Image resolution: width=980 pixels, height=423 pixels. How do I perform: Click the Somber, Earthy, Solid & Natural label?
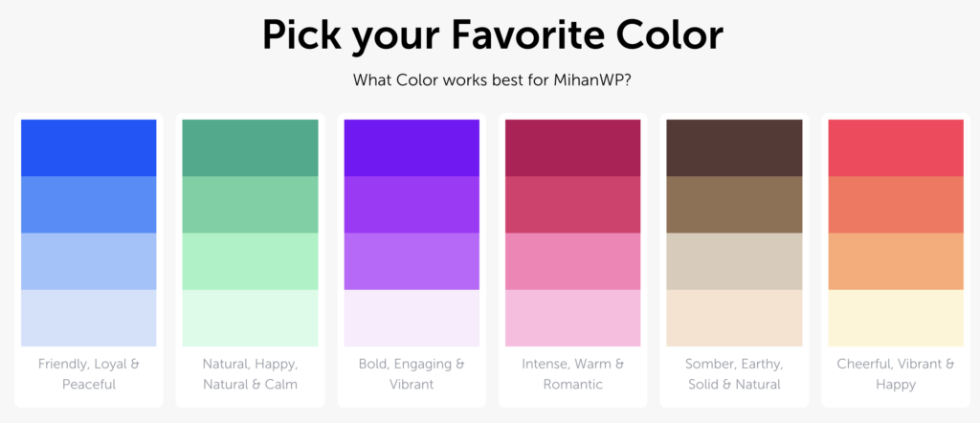(x=734, y=373)
